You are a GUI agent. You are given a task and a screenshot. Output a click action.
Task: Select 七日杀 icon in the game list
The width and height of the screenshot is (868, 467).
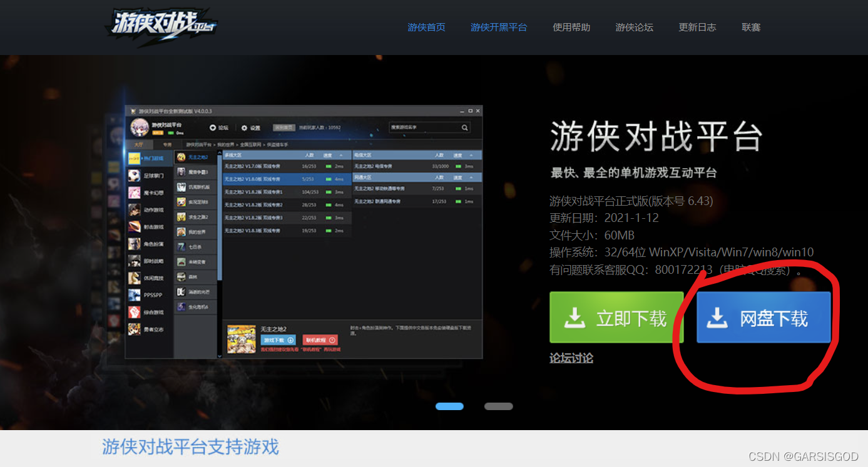click(x=181, y=247)
